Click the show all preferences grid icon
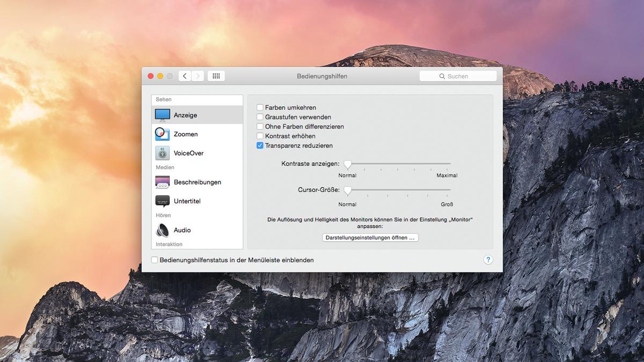The width and height of the screenshot is (644, 362). pyautogui.click(x=216, y=76)
